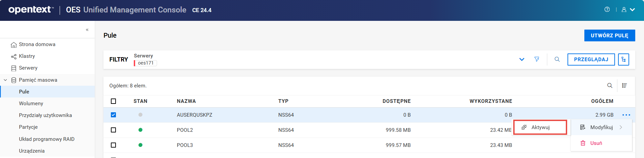Expand the filters chevron dropdown
The height and width of the screenshot is (158, 644).
point(522,60)
